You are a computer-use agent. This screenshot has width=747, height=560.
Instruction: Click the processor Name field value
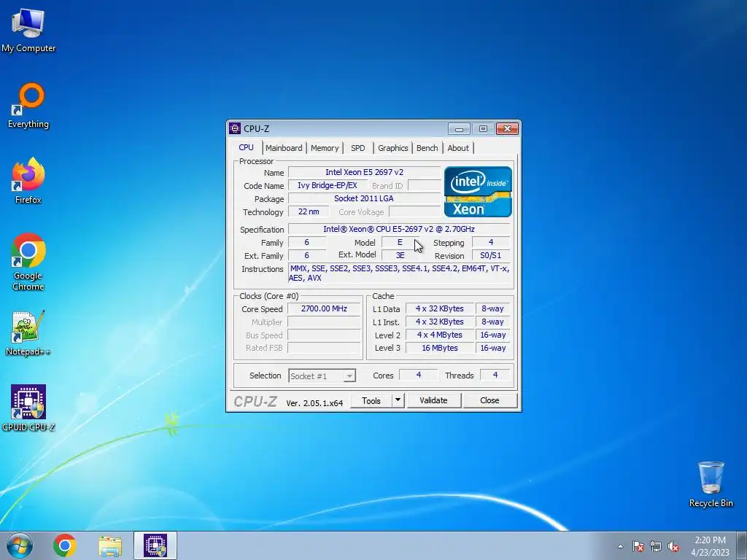(365, 172)
